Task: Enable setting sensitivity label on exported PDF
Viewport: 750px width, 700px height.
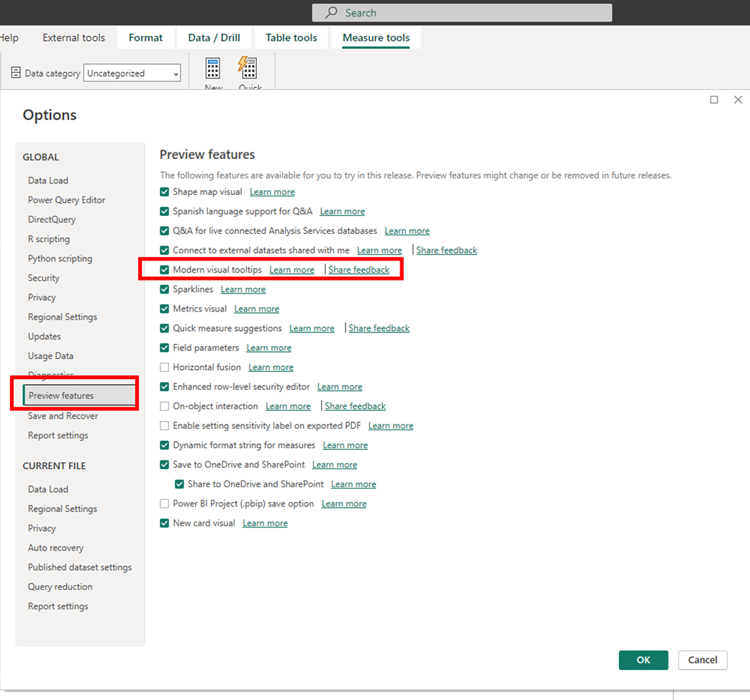Action: coord(165,426)
